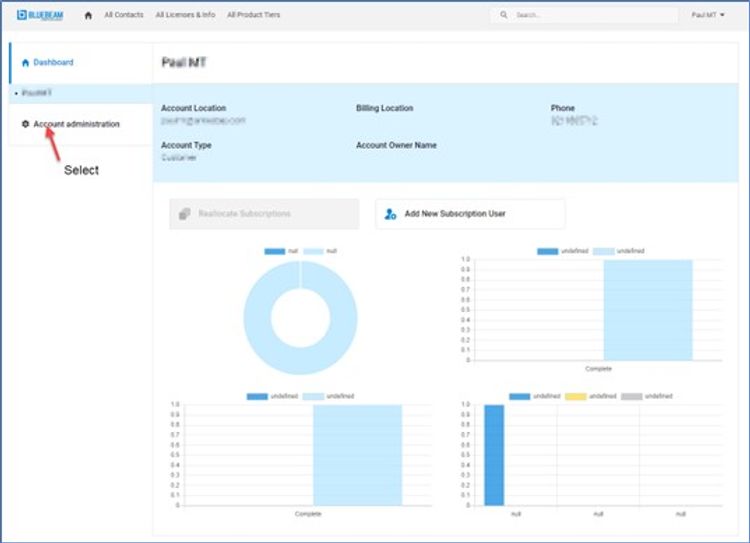Click the Paul MT page heading
The width and height of the screenshot is (750, 543).
pyautogui.click(x=184, y=63)
